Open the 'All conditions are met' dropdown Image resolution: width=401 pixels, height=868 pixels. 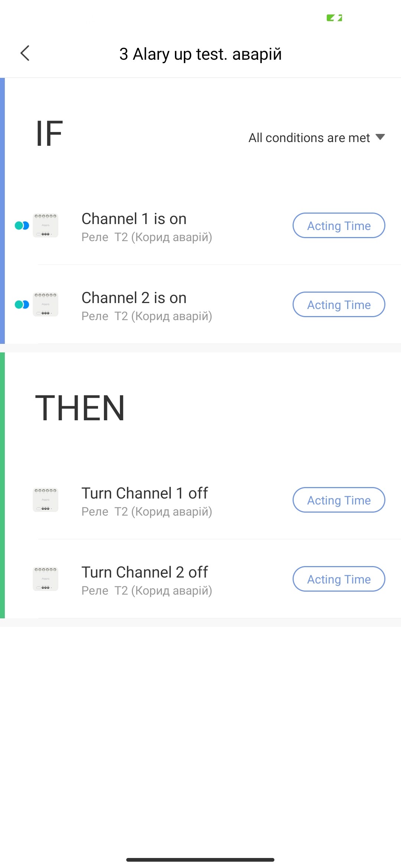click(x=309, y=138)
